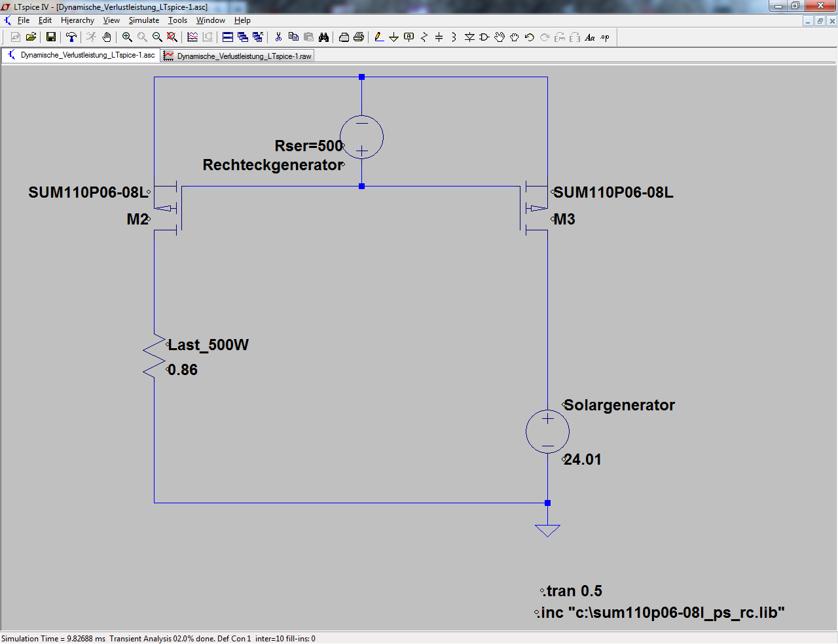
Task: Open a file with the folder icon
Action: click(x=31, y=37)
